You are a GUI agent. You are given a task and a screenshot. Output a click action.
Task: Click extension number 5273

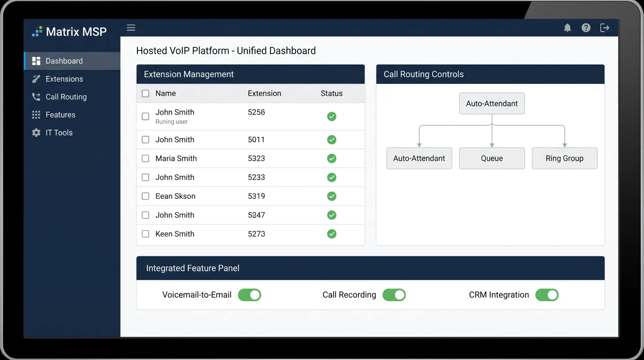[256, 234]
